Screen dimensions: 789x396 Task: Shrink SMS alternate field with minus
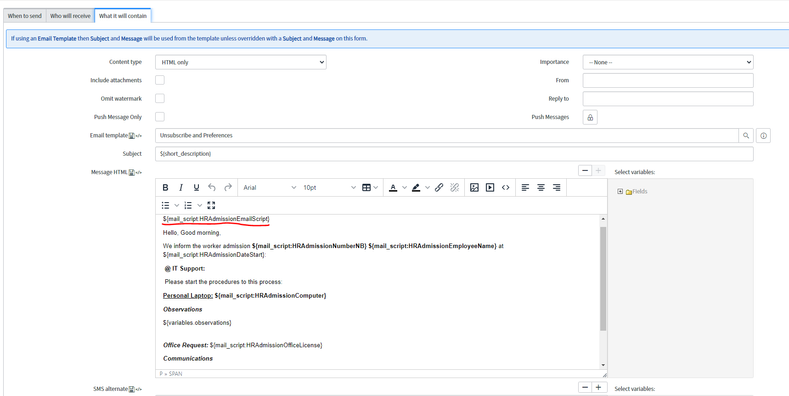pos(585,387)
